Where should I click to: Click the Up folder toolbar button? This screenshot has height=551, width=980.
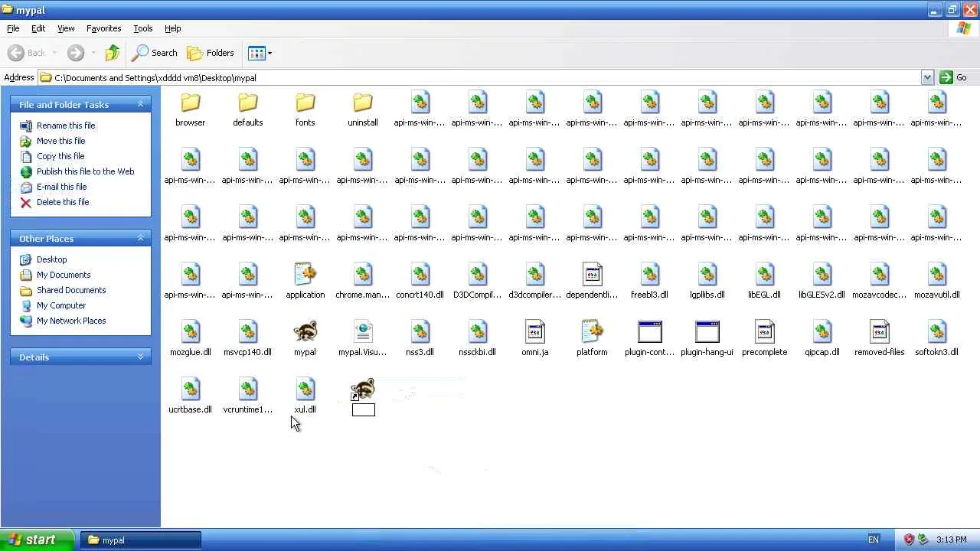point(113,53)
